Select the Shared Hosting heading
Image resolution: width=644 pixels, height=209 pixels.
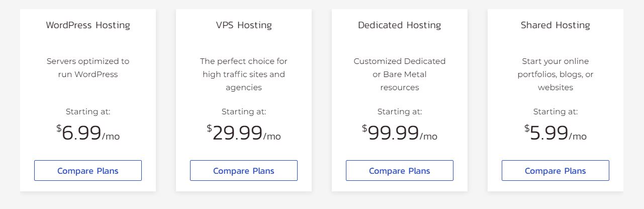556,25
